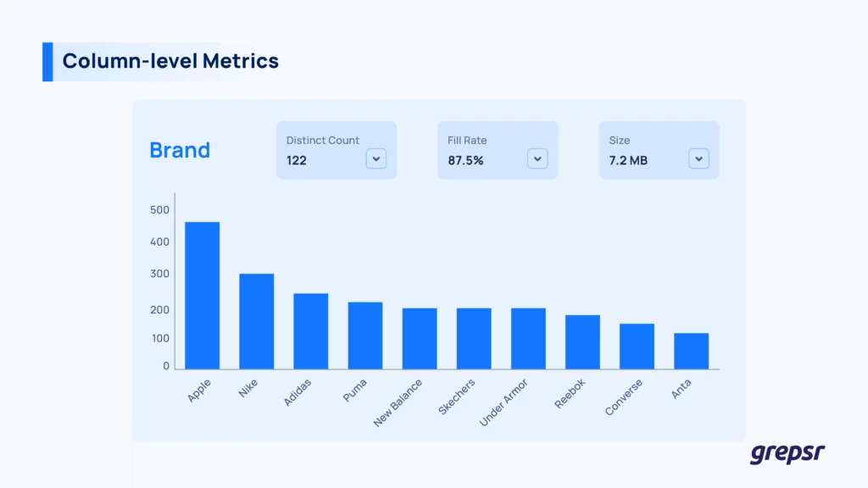Select the Nike bar
The width and height of the screenshot is (868, 488).
pyautogui.click(x=256, y=321)
